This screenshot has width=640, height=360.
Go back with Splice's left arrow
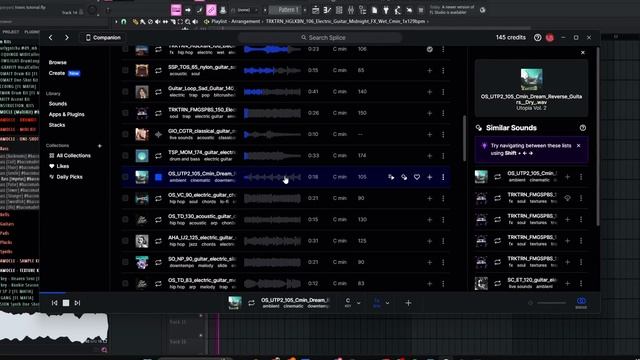[51, 38]
